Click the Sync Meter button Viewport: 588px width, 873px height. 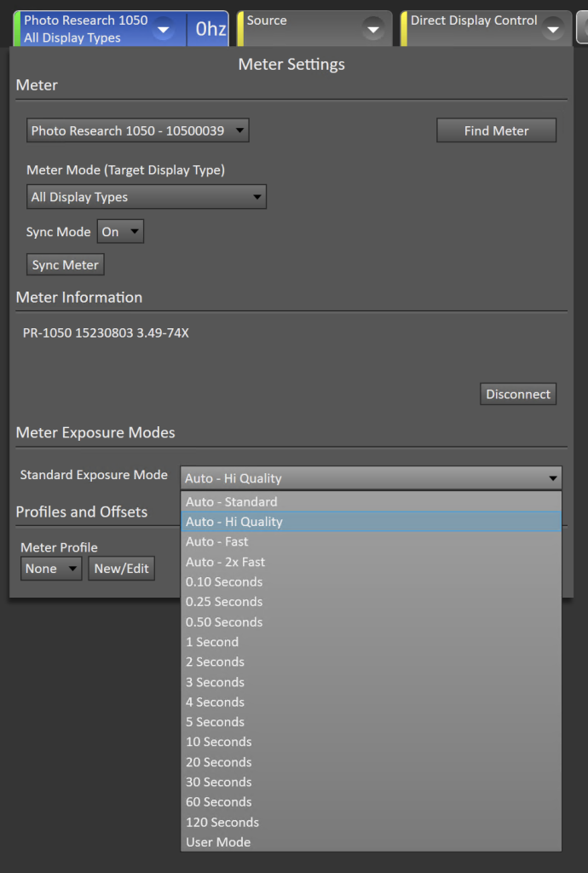click(x=65, y=265)
